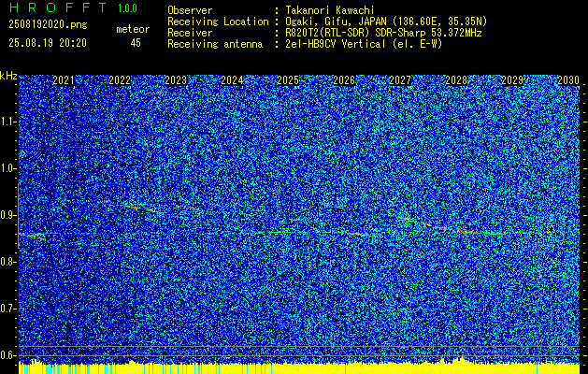588x374 pixels.
Task: Click observer name Takanori Kawachi
Action: (330, 10)
